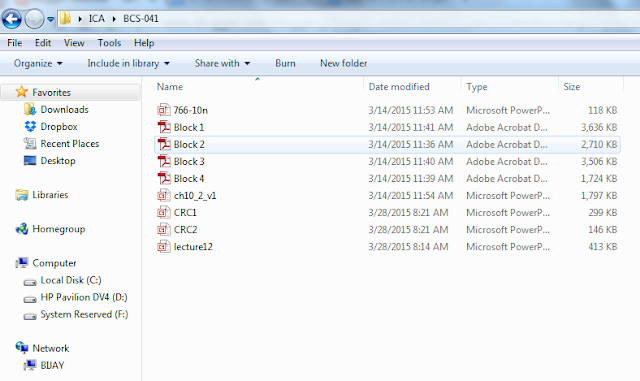This screenshot has width=640, height=381.
Task: Open HP Pavilion DV4 (D:) drive
Action: point(84,297)
